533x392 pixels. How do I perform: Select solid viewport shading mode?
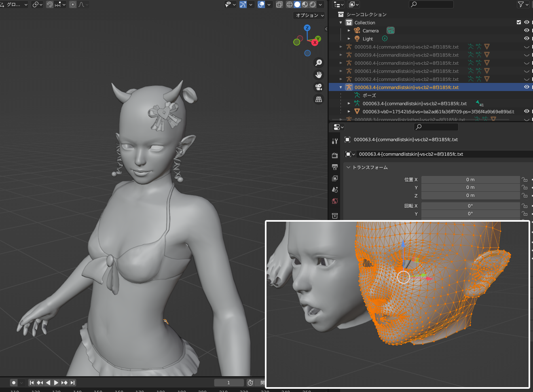297,4
